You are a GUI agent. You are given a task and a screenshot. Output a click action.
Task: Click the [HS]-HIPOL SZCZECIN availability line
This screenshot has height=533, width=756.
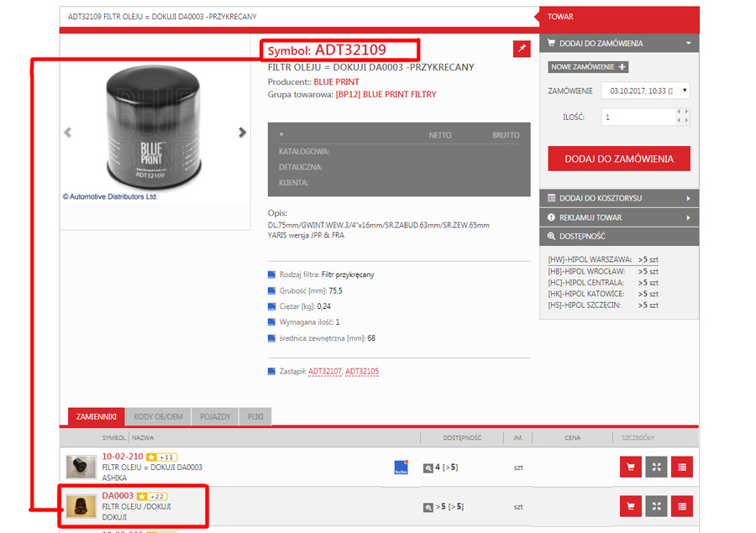(x=603, y=306)
